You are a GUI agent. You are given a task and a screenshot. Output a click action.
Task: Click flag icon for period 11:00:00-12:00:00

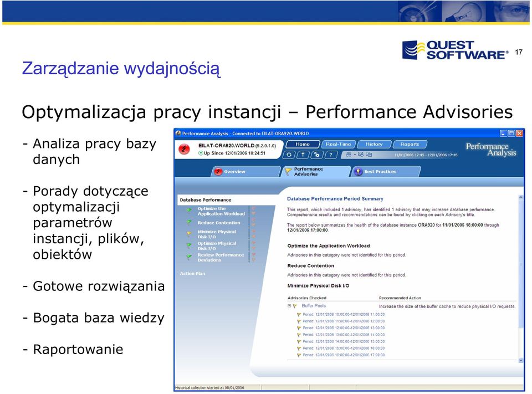[x=299, y=321]
